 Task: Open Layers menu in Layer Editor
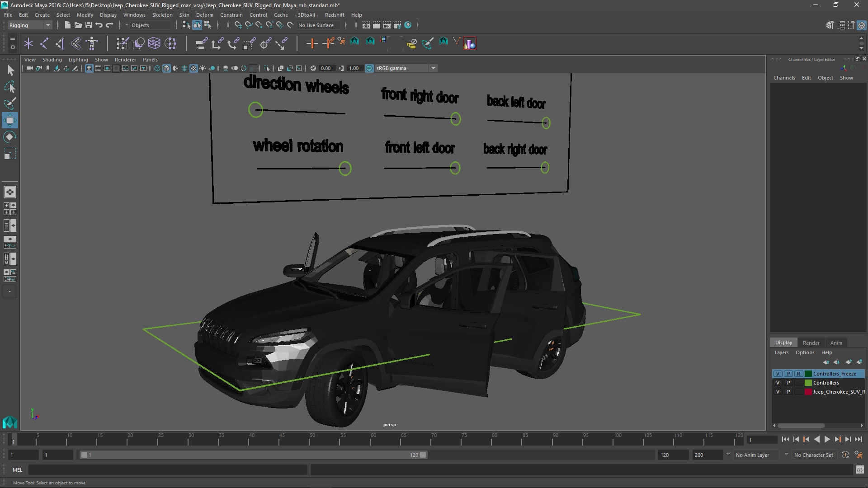781,352
